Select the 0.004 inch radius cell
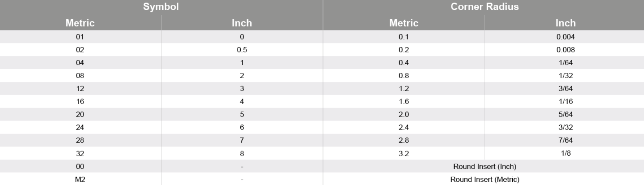This screenshot has width=644, height=185. [x=565, y=37]
